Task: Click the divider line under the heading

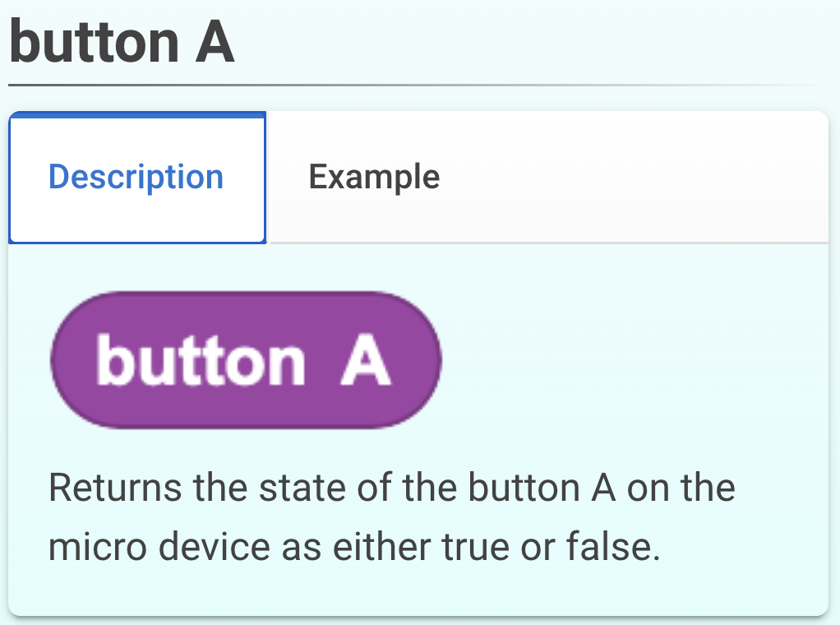Action: tap(411, 86)
